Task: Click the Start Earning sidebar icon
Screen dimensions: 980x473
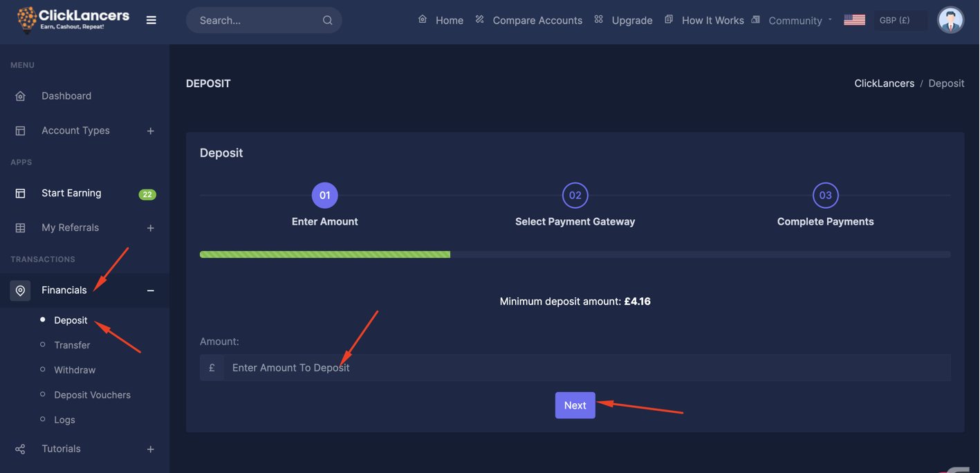Action: (20, 194)
